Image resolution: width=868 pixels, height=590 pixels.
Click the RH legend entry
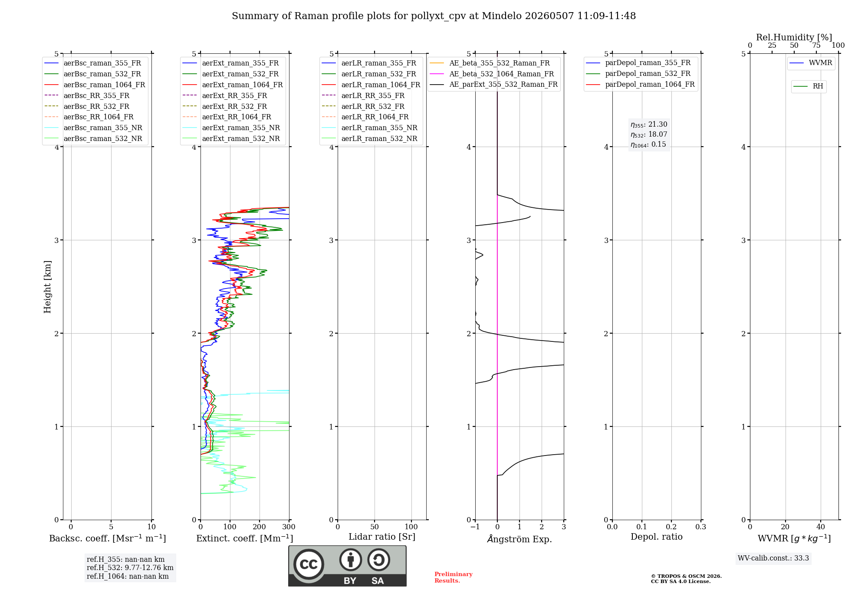809,86
